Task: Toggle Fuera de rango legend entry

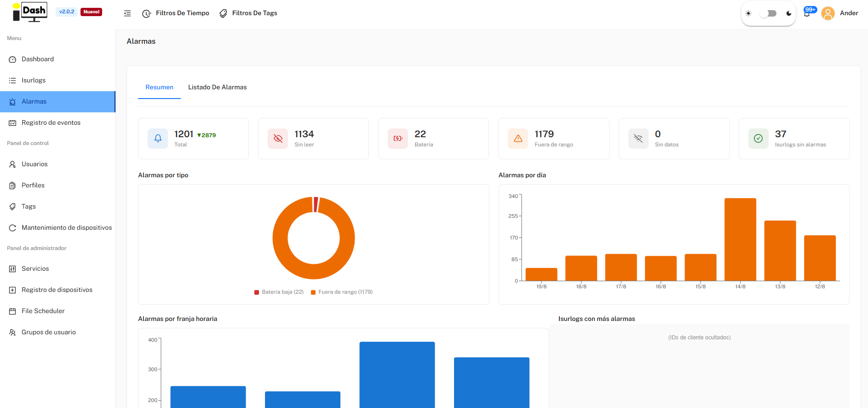Action: pos(342,292)
